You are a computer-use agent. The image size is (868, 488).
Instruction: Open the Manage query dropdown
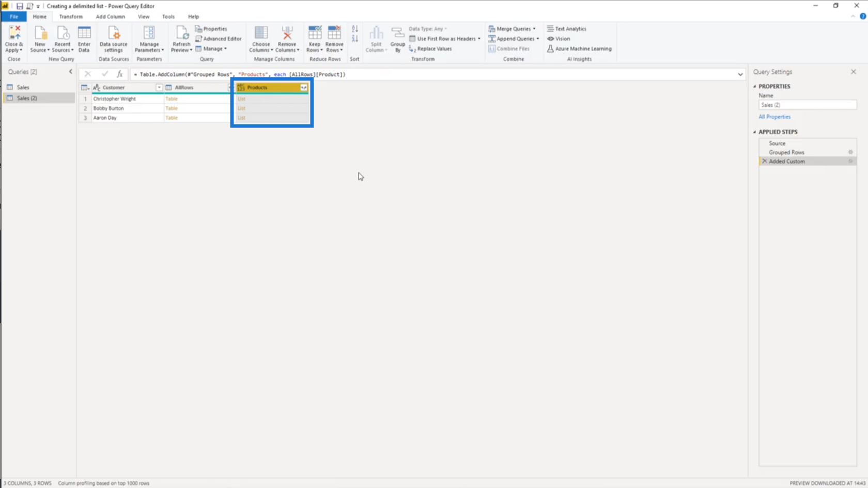point(211,49)
